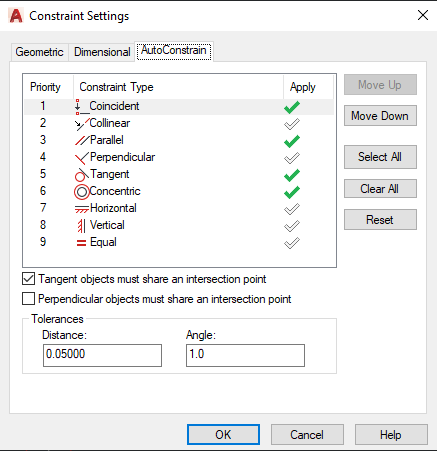Image resolution: width=437 pixels, height=451 pixels.
Task: Disable the Coincident apply checkmark
Action: [x=292, y=107]
